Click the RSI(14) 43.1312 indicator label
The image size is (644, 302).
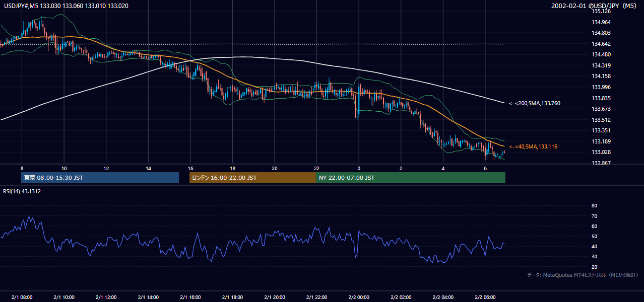22,191
